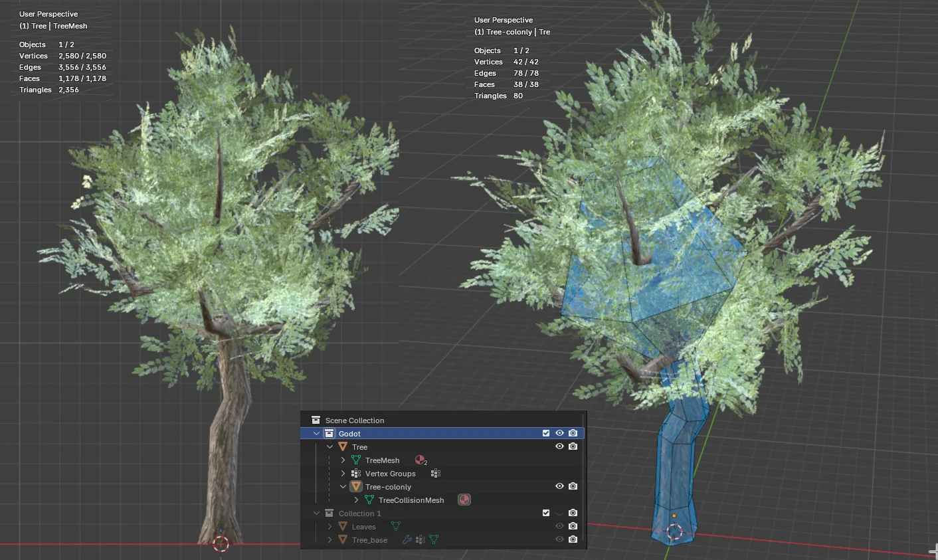Click the 3D cursor at left tree base
This screenshot has height=560, width=938.
(221, 544)
